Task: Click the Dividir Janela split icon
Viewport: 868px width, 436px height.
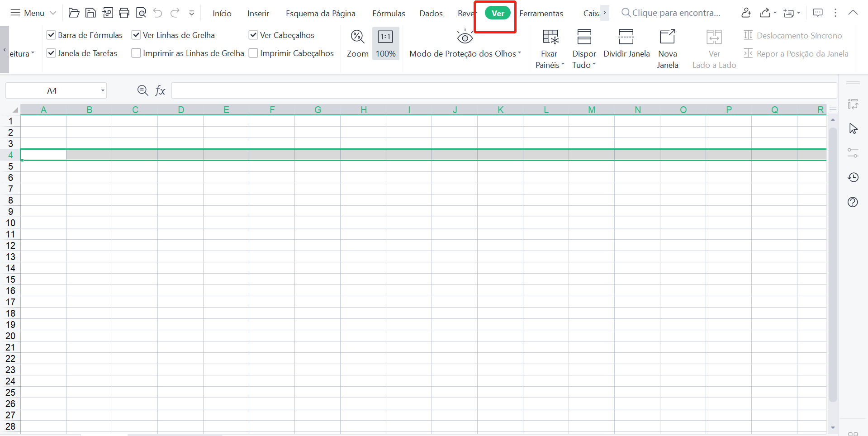Action: point(626,37)
